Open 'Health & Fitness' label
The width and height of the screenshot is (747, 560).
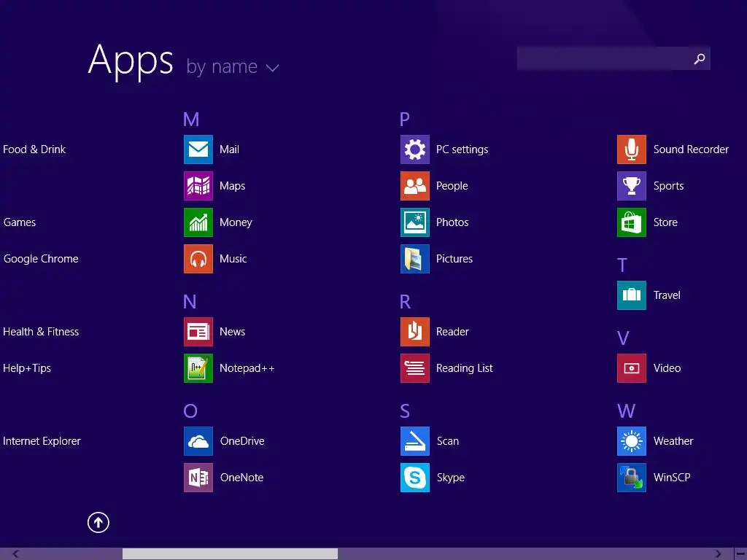click(41, 332)
